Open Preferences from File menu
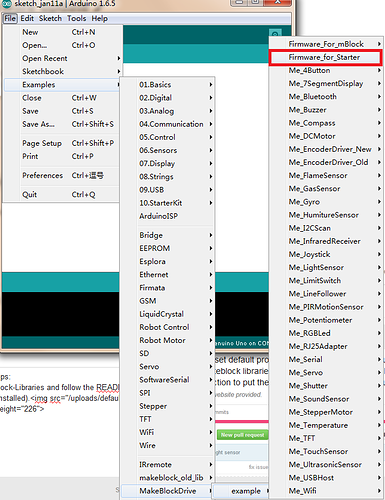Image resolution: width=385 pixels, height=500 pixels. point(62,175)
